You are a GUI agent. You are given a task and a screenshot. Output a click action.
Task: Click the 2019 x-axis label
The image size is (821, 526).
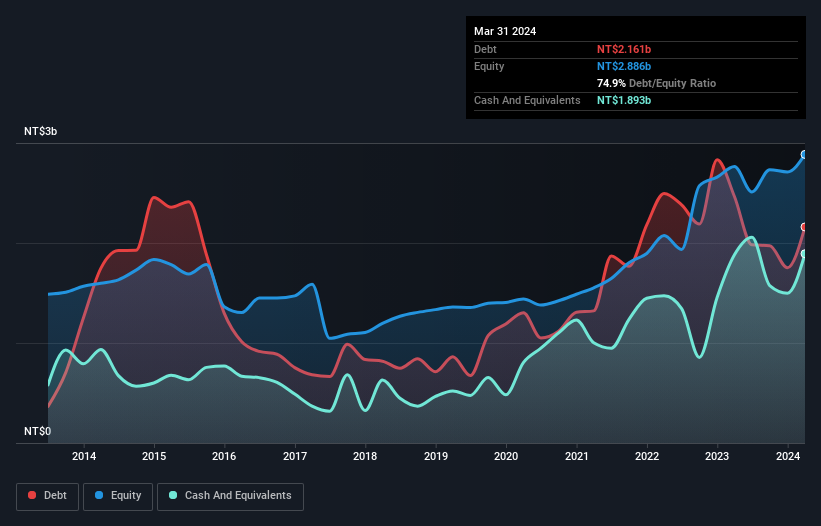436,456
